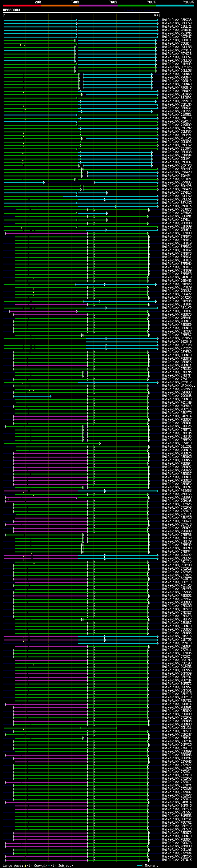Choose the UniRef100_A9ZPM7 hit
The width and height of the screenshot is (197, 868).
click(x=176, y=37)
